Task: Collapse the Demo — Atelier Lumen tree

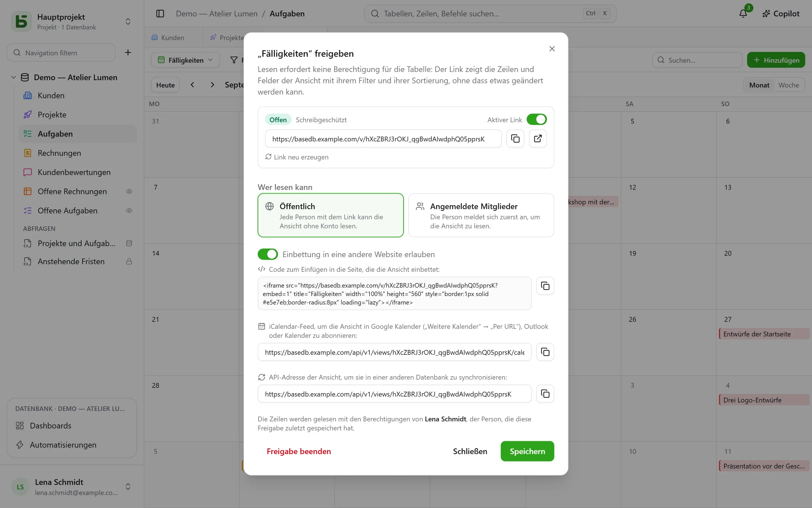Action: 14,77
